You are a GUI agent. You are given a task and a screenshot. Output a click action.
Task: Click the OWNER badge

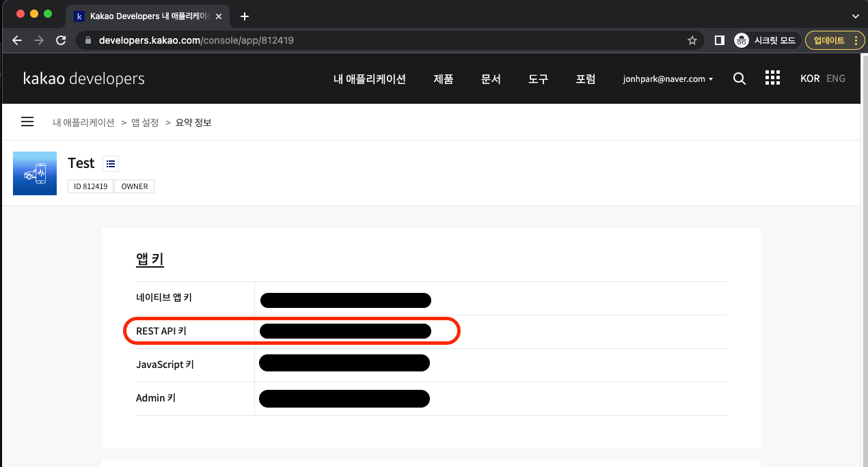coord(135,186)
